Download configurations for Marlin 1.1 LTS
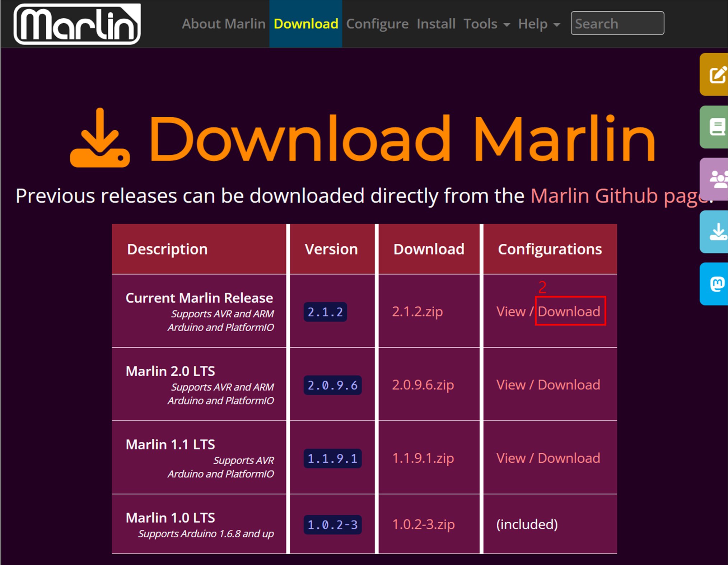This screenshot has width=728, height=565. point(569,458)
